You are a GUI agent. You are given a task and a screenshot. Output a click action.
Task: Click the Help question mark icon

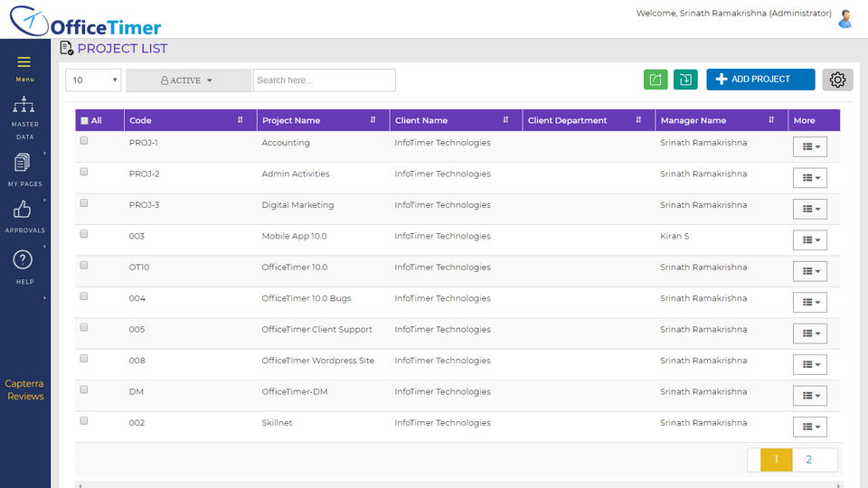[24, 260]
